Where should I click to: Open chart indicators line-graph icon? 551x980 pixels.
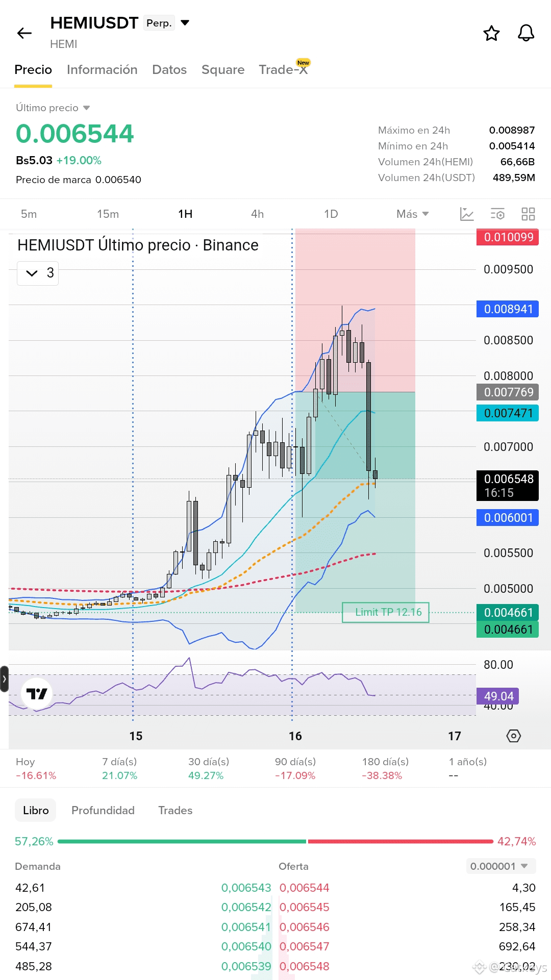click(467, 214)
